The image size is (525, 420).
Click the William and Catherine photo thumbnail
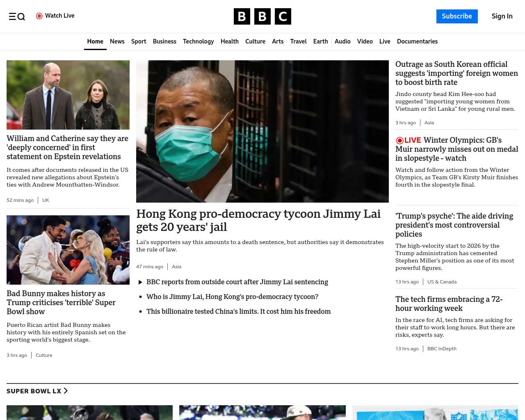click(68, 95)
